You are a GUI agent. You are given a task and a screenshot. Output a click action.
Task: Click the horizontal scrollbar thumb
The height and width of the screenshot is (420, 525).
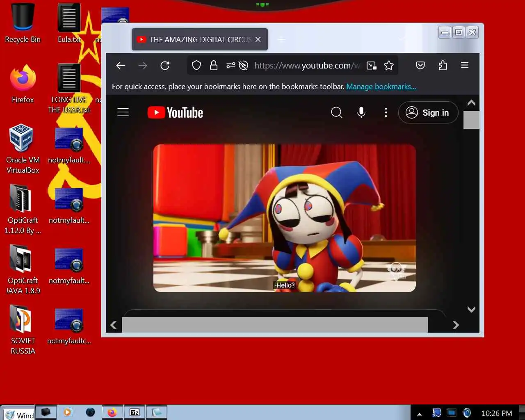(275, 325)
